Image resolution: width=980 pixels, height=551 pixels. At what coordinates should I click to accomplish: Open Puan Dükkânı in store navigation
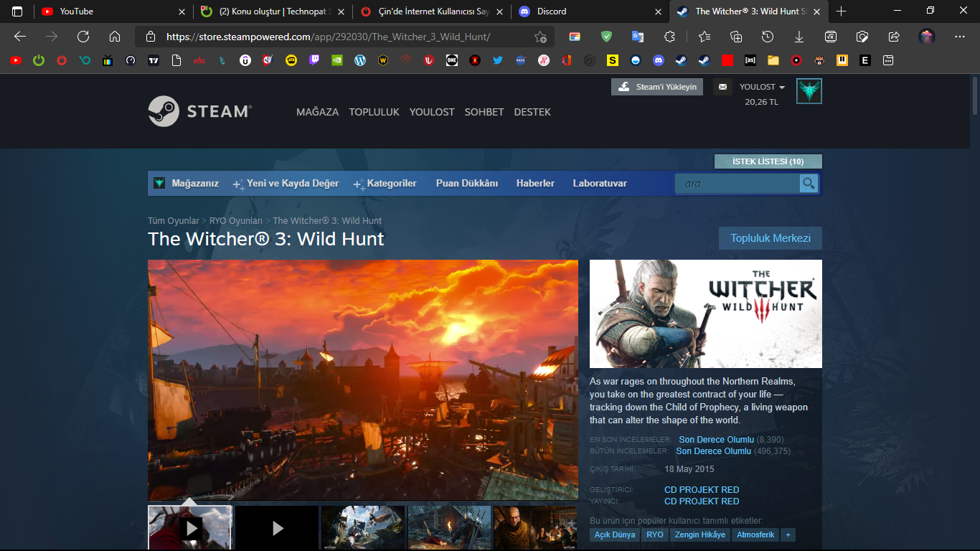pos(467,184)
